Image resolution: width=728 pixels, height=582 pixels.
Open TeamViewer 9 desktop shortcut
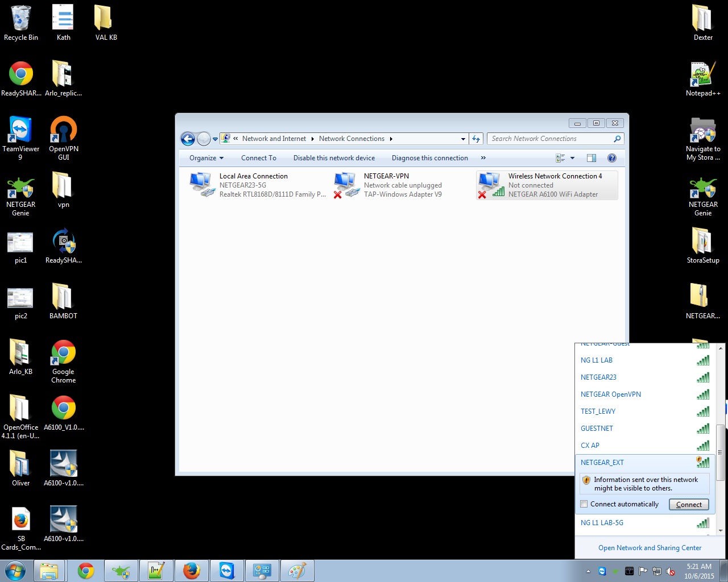point(20,138)
